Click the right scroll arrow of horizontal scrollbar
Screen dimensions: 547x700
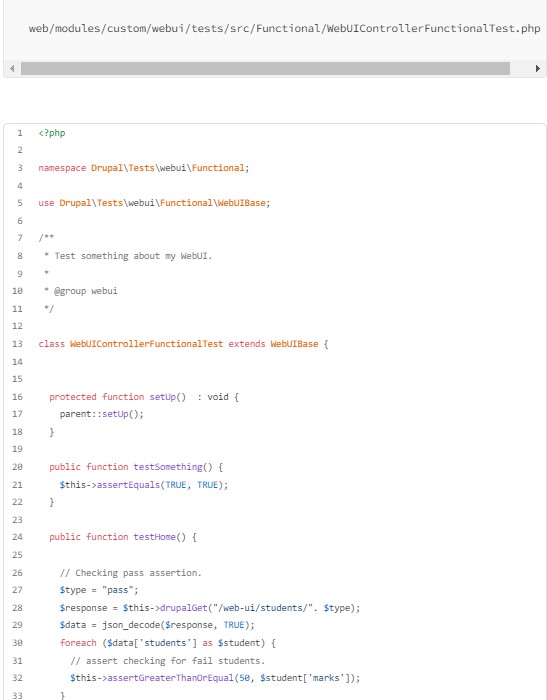(538, 69)
